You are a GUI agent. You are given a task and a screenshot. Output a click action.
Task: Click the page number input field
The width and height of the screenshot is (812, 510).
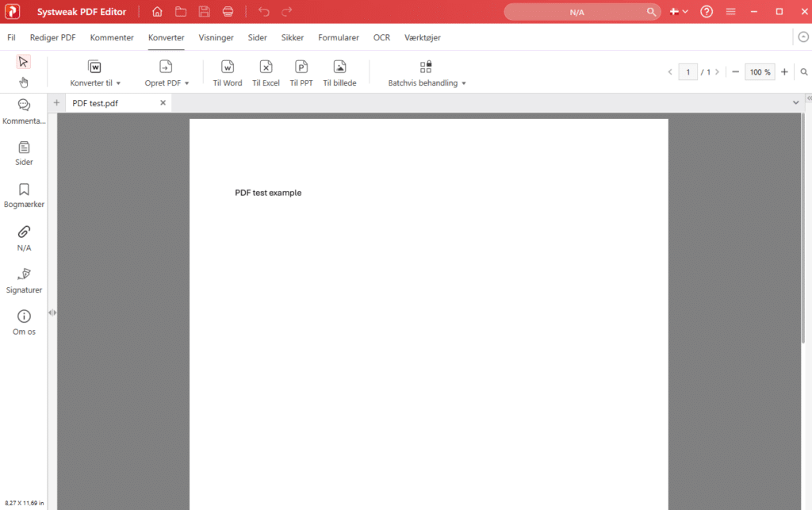pos(688,72)
